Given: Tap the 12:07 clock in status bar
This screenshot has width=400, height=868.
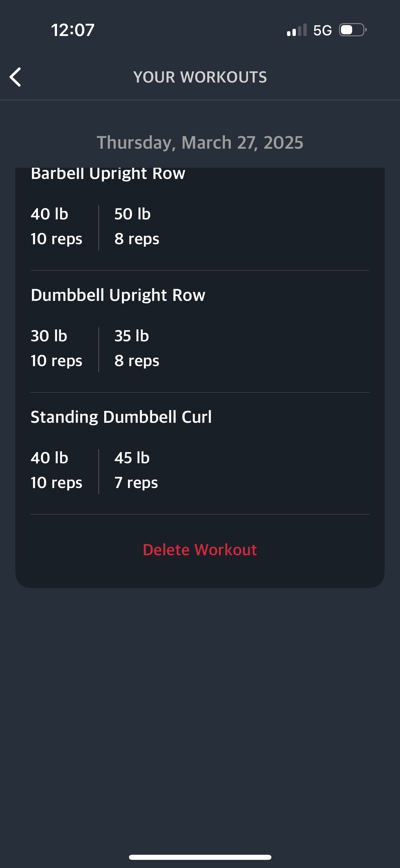Looking at the screenshot, I should point(73,30).
